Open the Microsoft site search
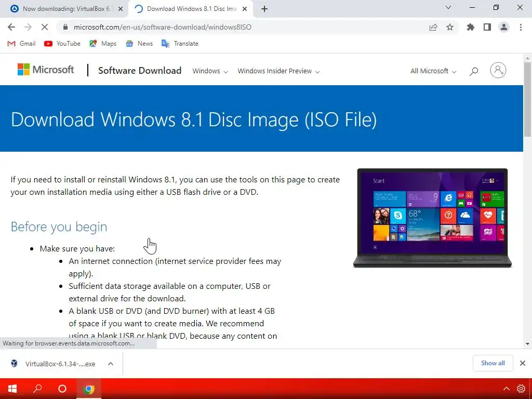The image size is (532, 399). (x=474, y=71)
